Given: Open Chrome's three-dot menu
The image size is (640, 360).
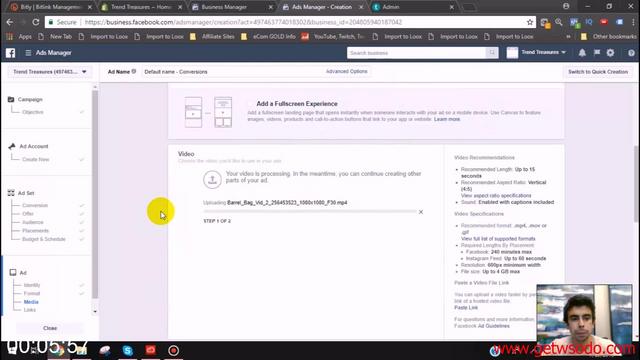Looking at the screenshot, I should click(632, 22).
